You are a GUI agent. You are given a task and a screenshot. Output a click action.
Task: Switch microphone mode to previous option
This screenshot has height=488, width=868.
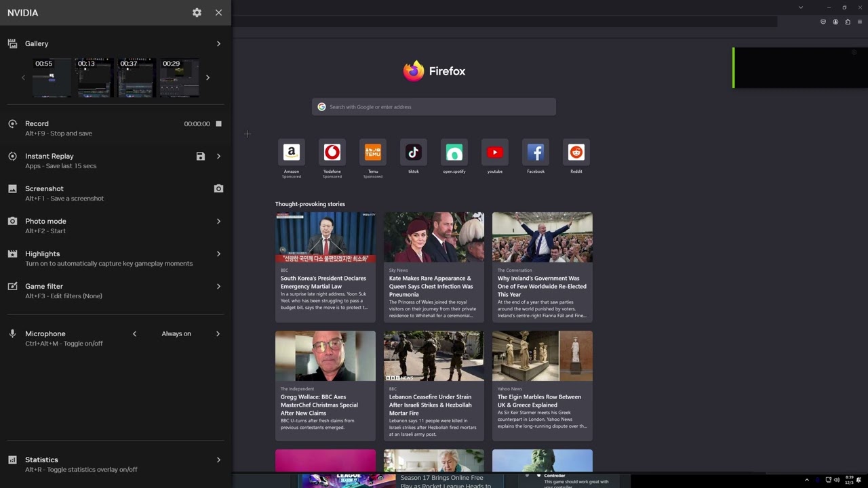click(134, 333)
